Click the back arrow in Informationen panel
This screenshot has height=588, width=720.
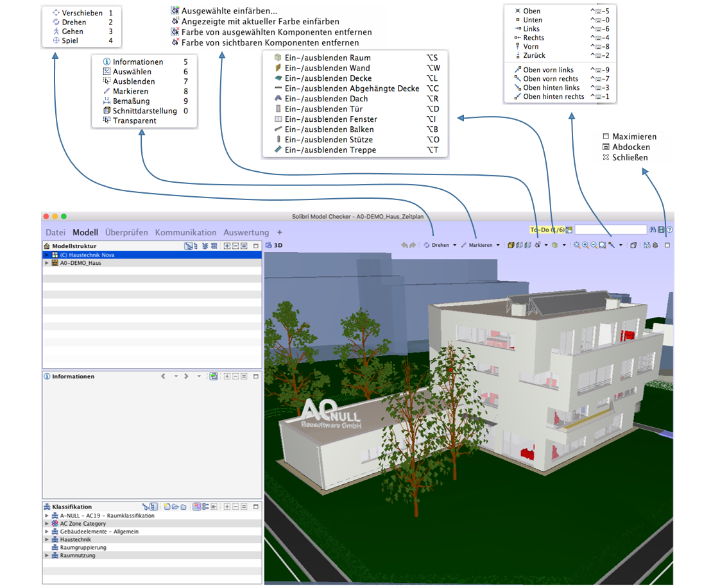click(x=163, y=376)
